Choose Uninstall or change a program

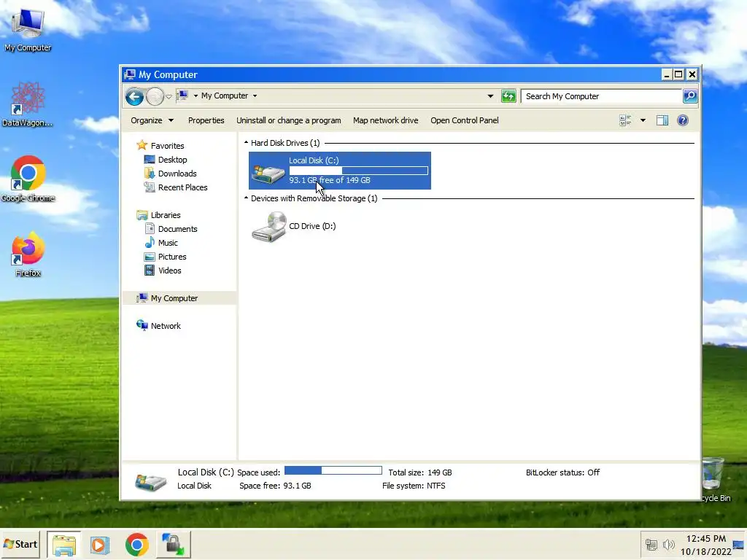pos(289,120)
